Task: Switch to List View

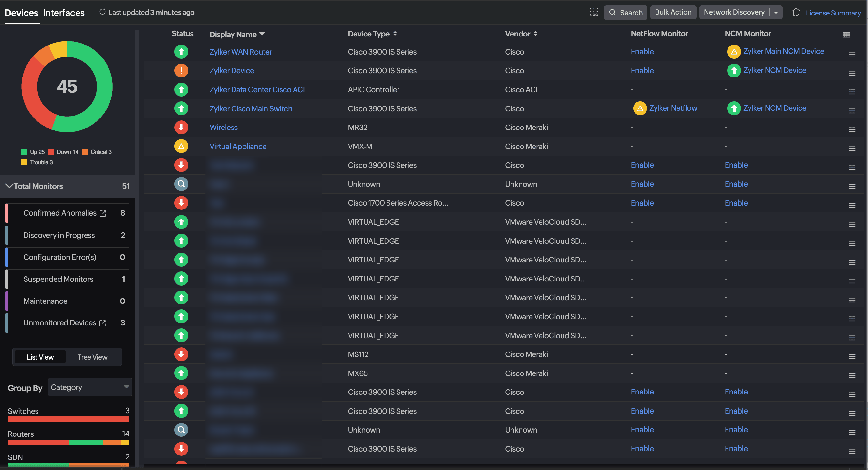Action: (40, 357)
